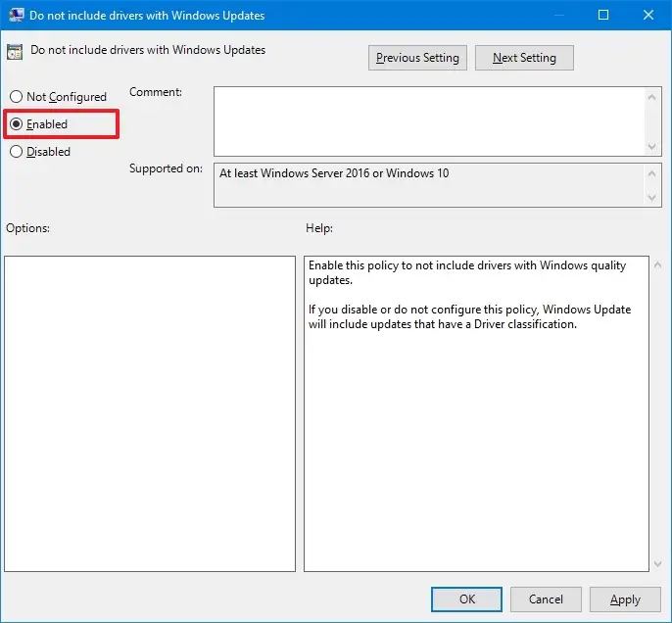Confirm with the OK button
This screenshot has width=672, height=623.
(x=466, y=599)
